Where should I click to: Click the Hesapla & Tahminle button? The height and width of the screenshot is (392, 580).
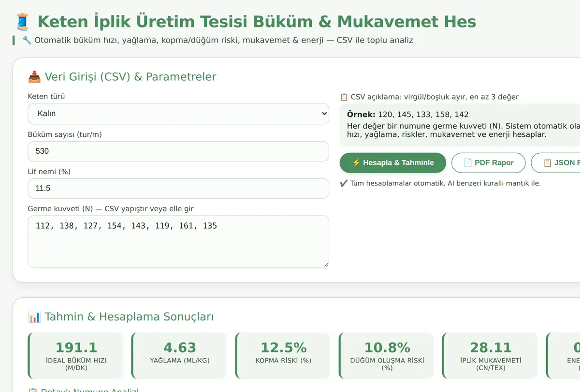coord(392,163)
